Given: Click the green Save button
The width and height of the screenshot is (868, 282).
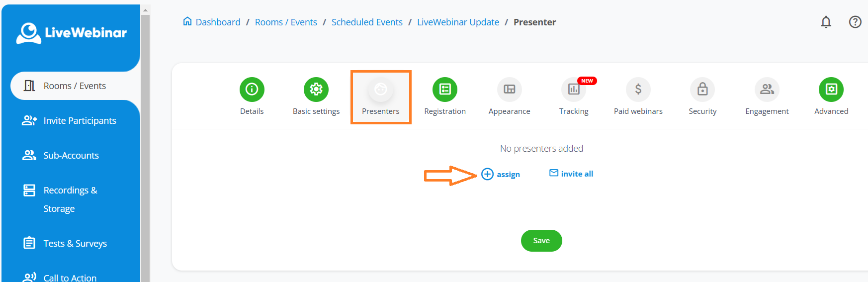Looking at the screenshot, I should coord(541,241).
